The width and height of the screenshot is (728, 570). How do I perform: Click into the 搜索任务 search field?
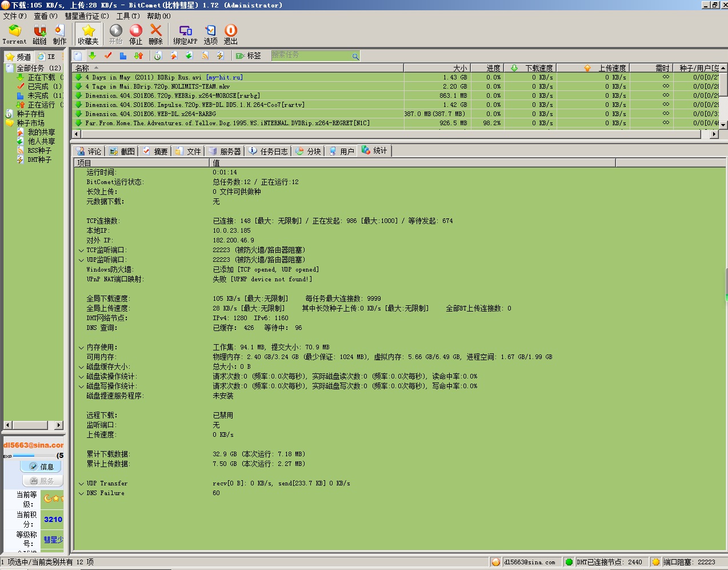click(x=311, y=55)
